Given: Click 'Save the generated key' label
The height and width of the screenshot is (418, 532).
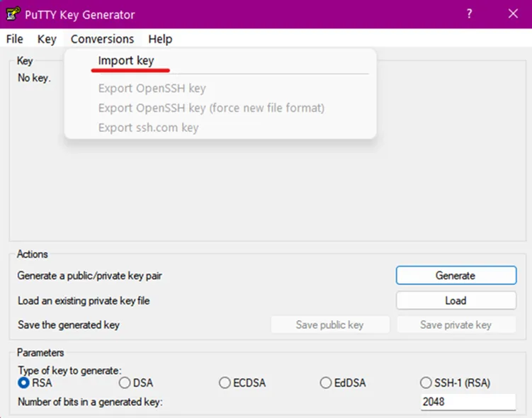Looking at the screenshot, I should click(x=69, y=325).
